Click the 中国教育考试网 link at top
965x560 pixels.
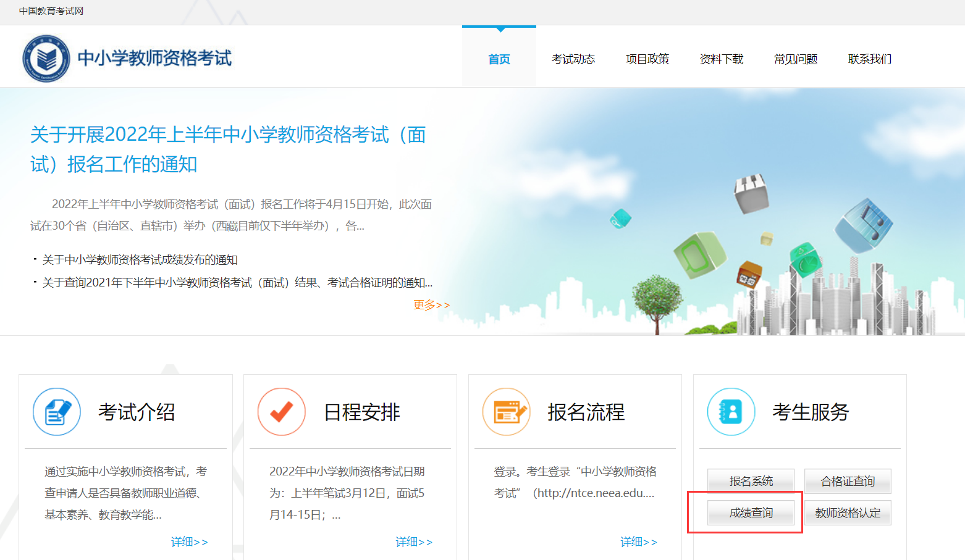[51, 11]
